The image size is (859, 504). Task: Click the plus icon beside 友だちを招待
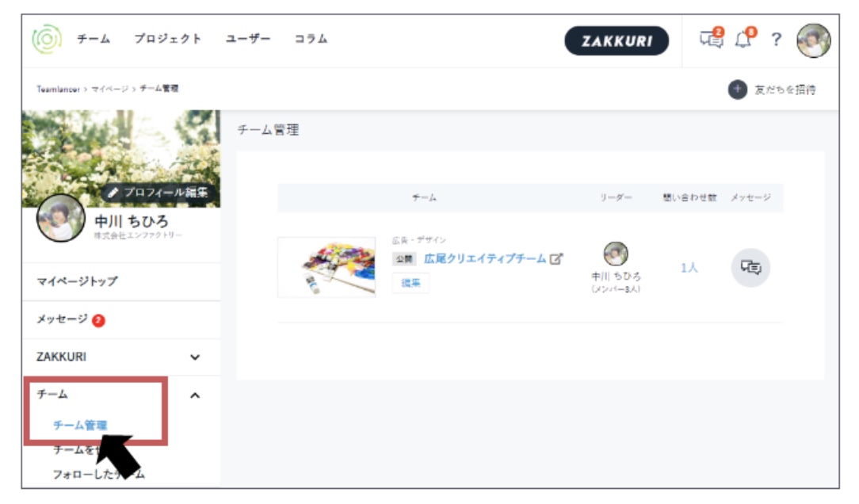(x=738, y=90)
